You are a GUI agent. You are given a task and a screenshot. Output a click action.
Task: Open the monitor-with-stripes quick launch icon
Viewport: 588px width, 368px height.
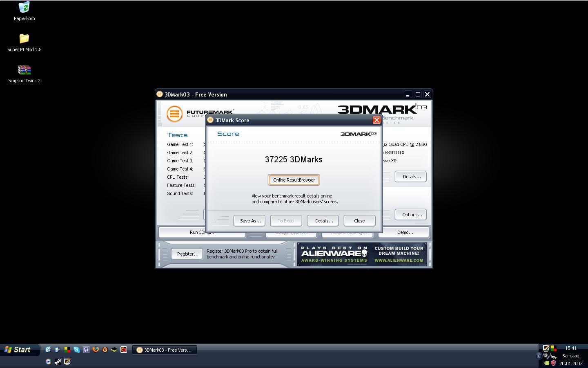tap(67, 361)
